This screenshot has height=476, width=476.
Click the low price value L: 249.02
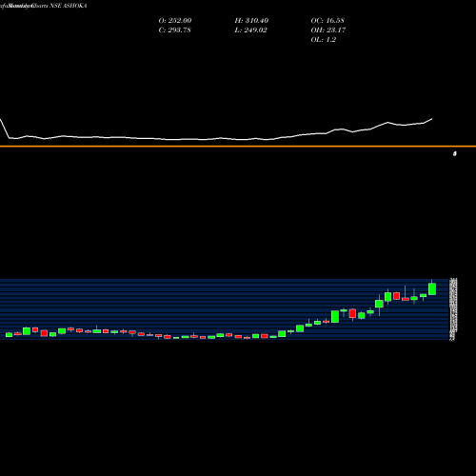[x=250, y=30]
